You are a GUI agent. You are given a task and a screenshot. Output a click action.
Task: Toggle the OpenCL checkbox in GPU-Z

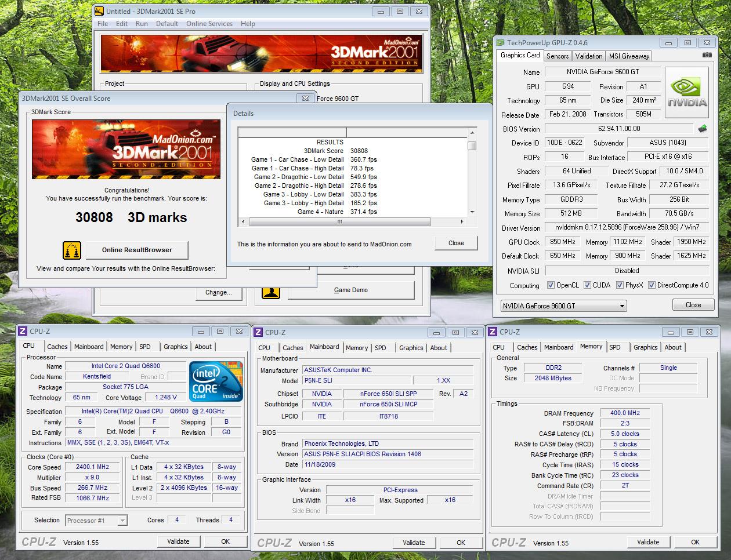(551, 285)
